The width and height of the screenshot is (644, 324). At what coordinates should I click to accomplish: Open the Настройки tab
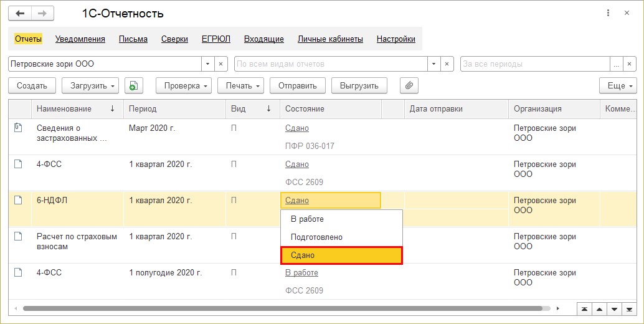coord(396,39)
